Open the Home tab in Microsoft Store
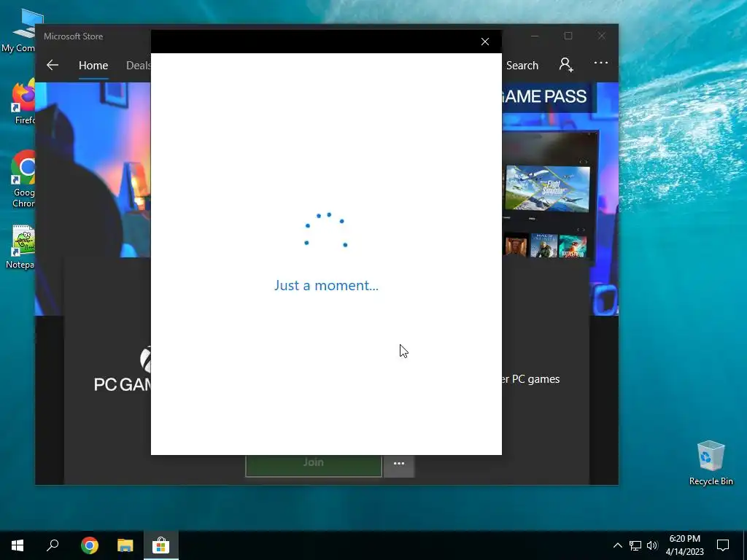This screenshot has width=747, height=560. pos(93,65)
